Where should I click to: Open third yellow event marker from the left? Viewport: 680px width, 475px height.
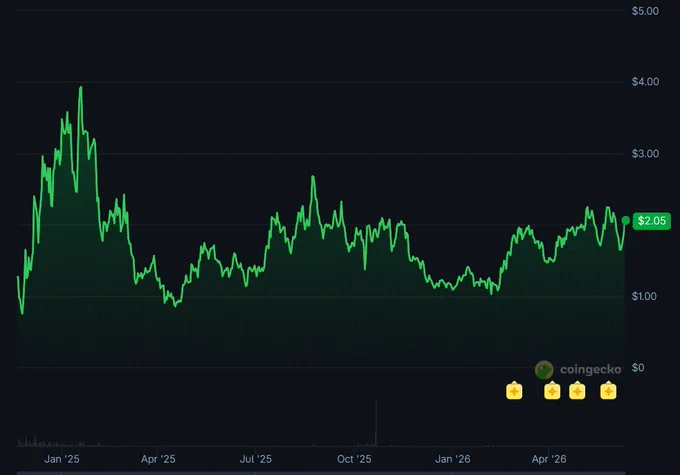click(577, 390)
